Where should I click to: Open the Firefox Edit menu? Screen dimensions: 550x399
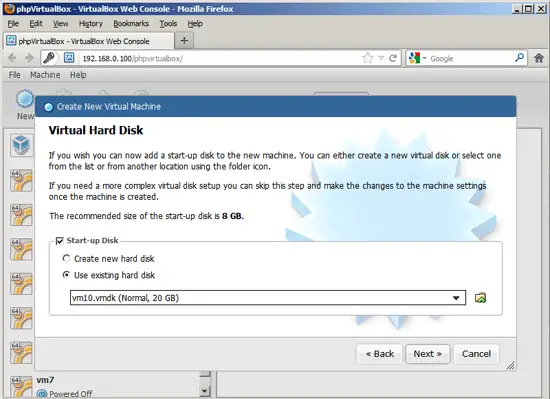(36, 23)
